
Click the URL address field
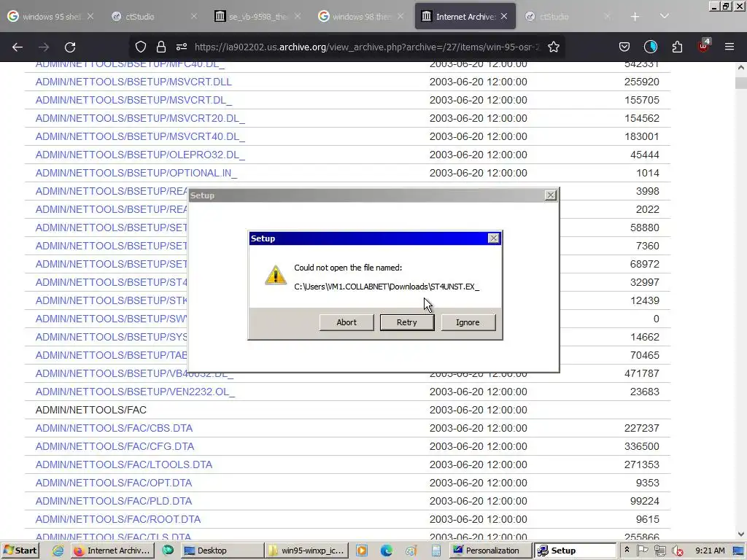(367, 47)
